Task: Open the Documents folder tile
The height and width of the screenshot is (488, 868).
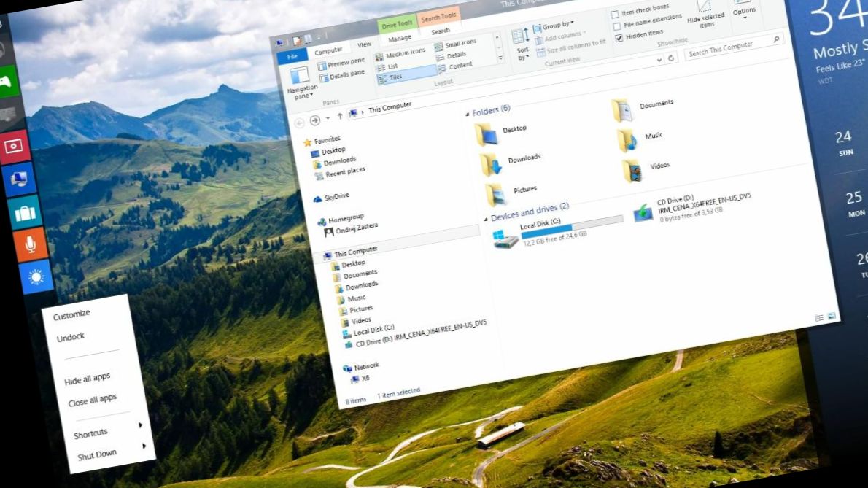Action: (x=643, y=109)
